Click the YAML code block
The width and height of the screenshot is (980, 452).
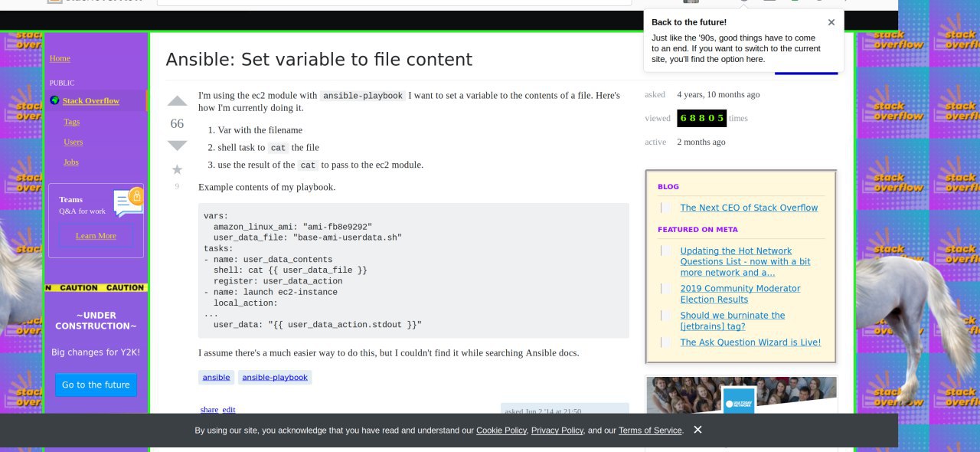click(413, 270)
